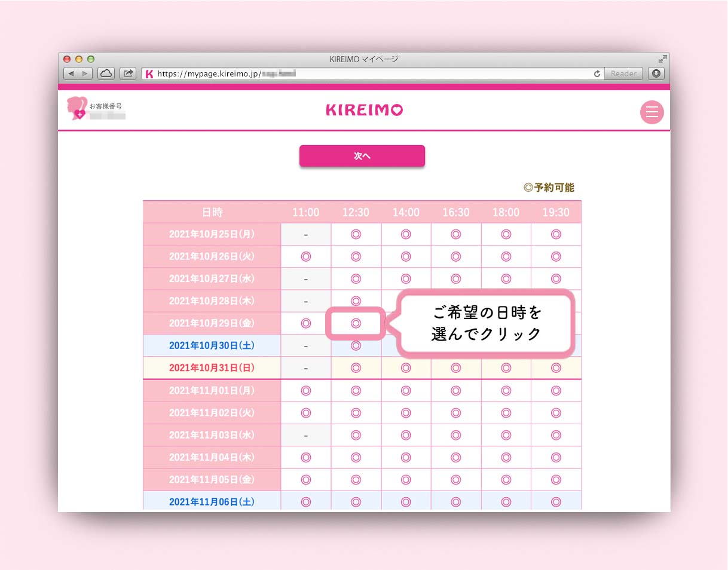Select the 19:30 slot on 2021年10月31日(日)

click(556, 368)
